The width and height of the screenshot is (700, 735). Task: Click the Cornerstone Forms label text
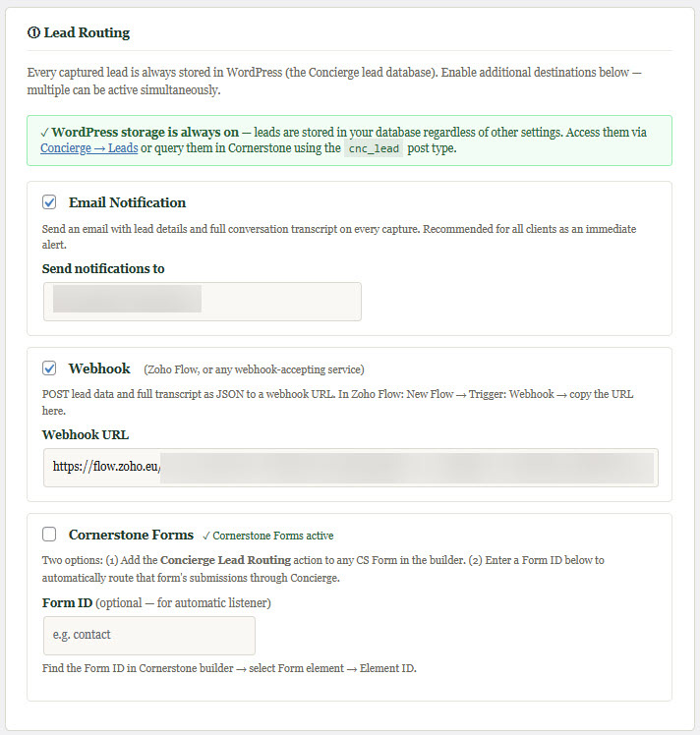click(x=131, y=535)
